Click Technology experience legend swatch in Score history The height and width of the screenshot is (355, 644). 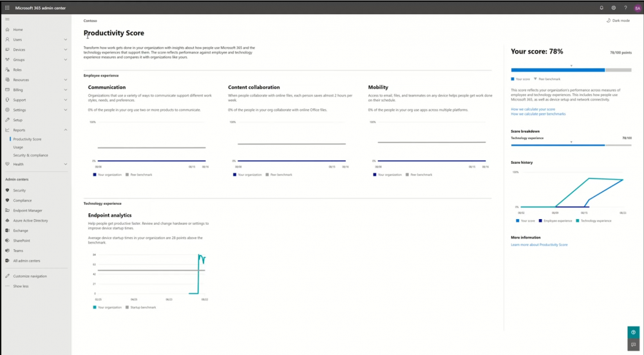point(578,220)
